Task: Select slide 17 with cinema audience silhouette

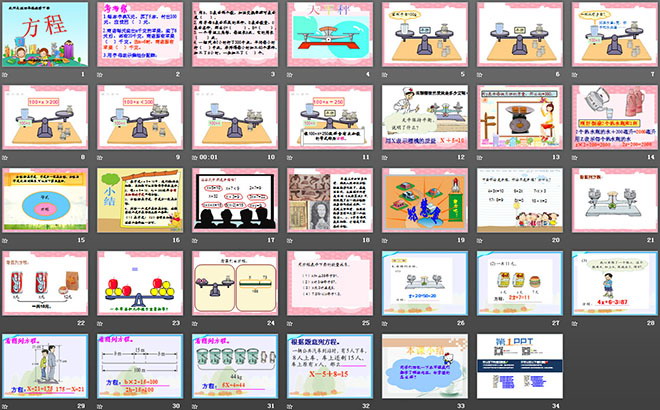Action: (235, 200)
